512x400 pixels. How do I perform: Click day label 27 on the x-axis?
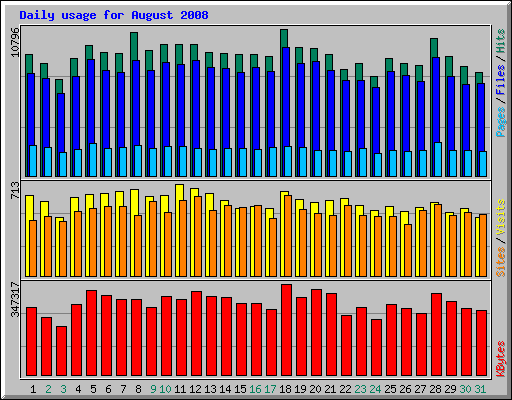coord(420,389)
